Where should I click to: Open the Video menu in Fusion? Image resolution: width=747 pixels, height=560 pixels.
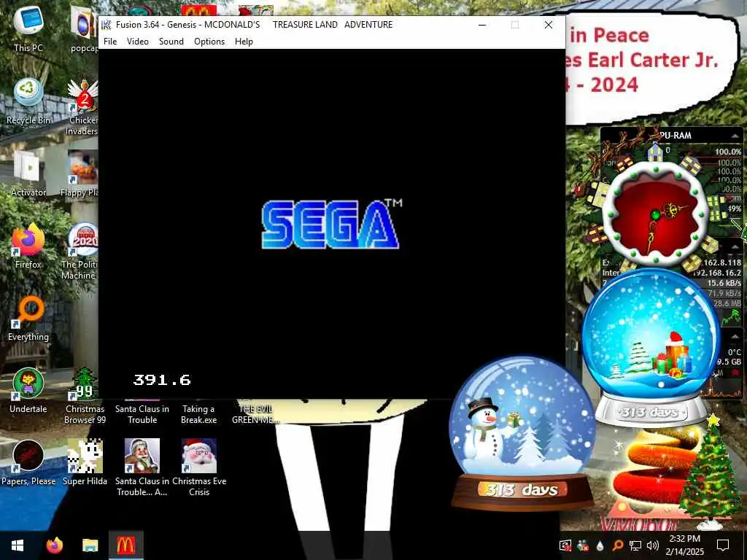(138, 42)
